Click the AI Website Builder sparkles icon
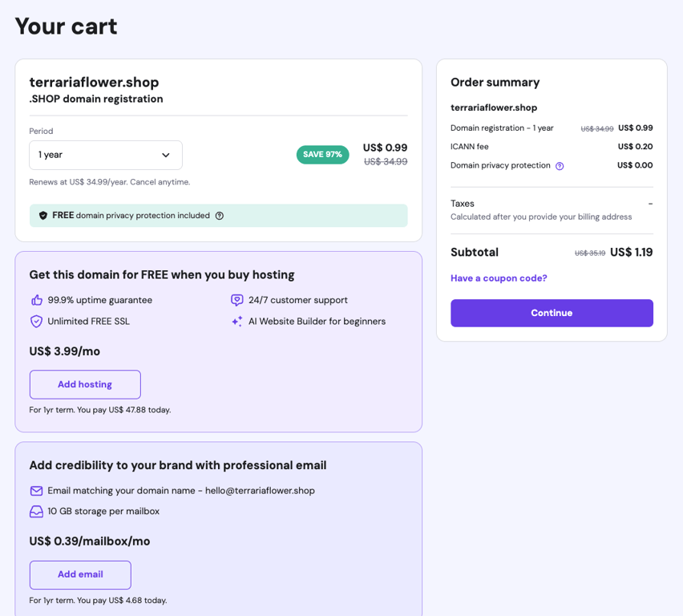Image resolution: width=683 pixels, height=616 pixels. [x=236, y=321]
